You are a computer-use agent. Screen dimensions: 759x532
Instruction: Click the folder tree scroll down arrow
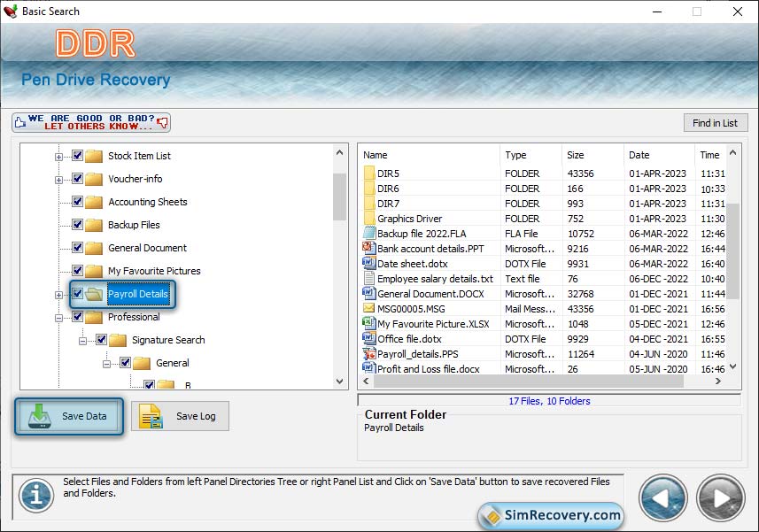(339, 382)
